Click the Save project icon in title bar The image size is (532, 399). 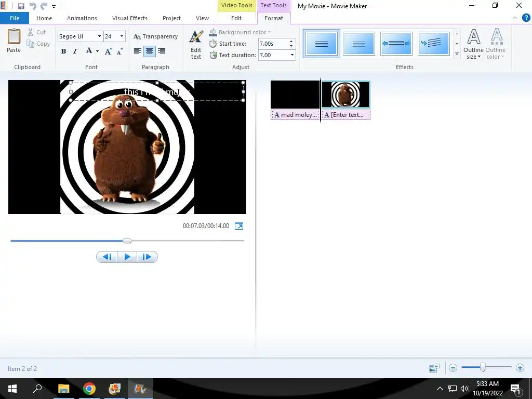[x=21, y=6]
